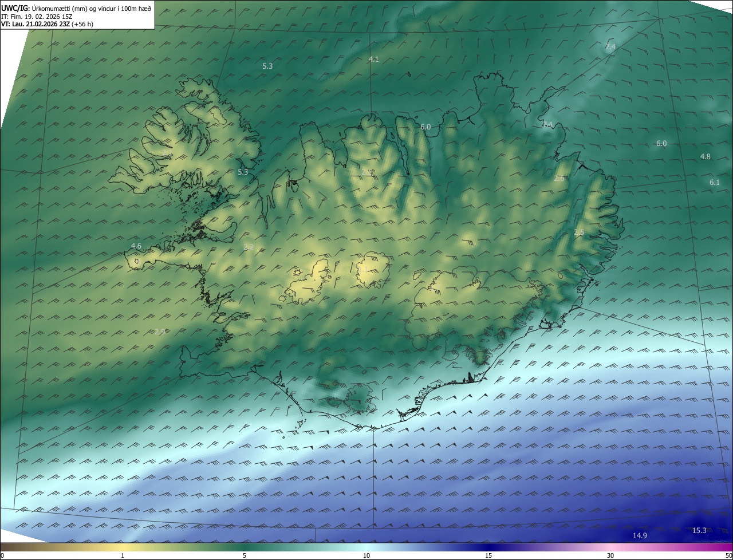Click the 14.9 value label
Screen dimensions: 733x560
640,535
